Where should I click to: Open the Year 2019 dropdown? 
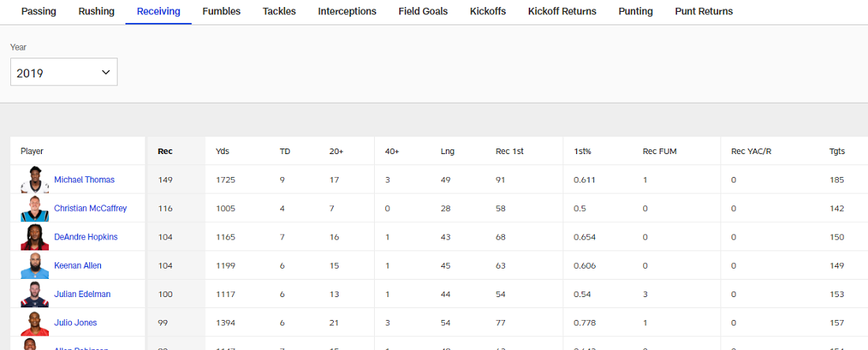pyautogui.click(x=64, y=72)
